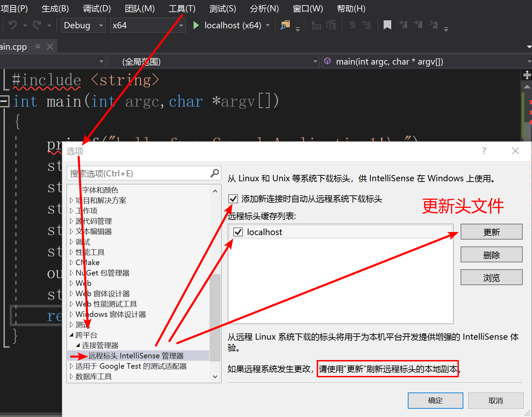
Task: Click the Redo icon
Action: click(x=36, y=25)
